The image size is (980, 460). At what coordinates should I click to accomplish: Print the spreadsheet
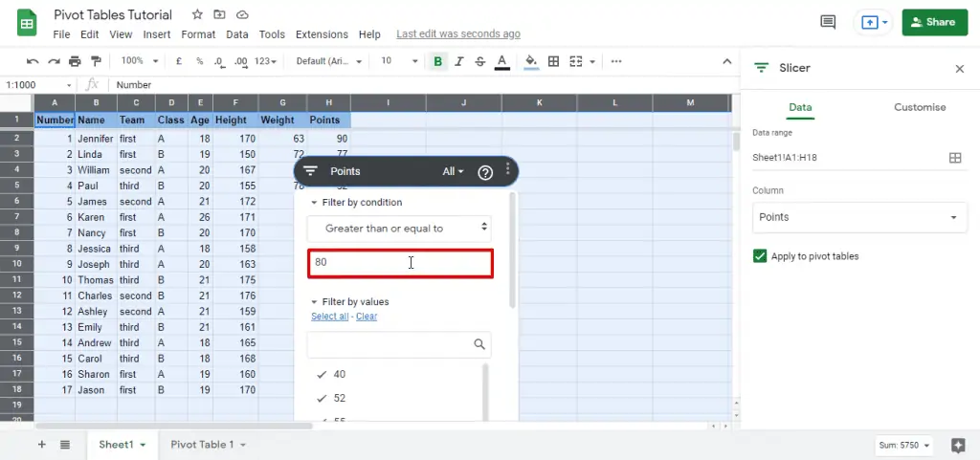[x=75, y=61]
